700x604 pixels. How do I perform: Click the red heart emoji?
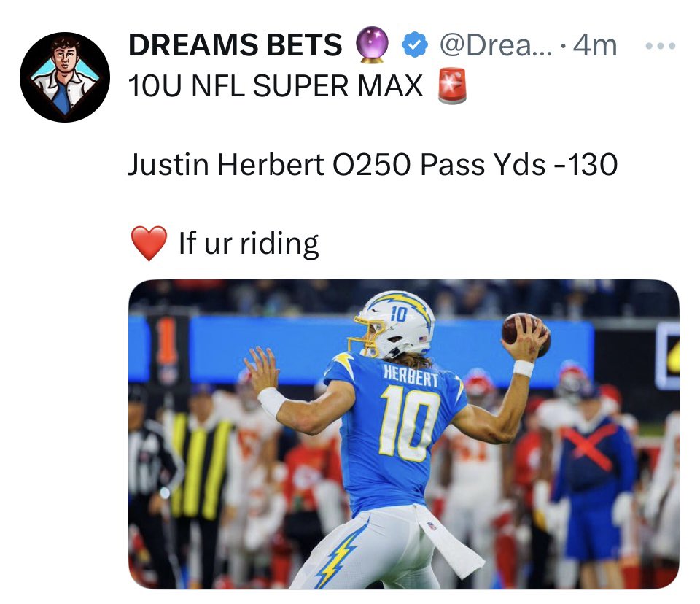pos(149,243)
